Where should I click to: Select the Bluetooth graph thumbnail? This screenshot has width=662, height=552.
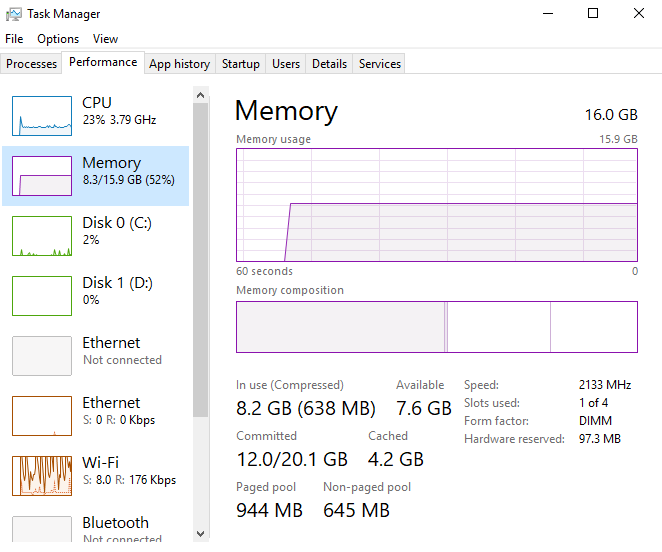pyautogui.click(x=42, y=530)
